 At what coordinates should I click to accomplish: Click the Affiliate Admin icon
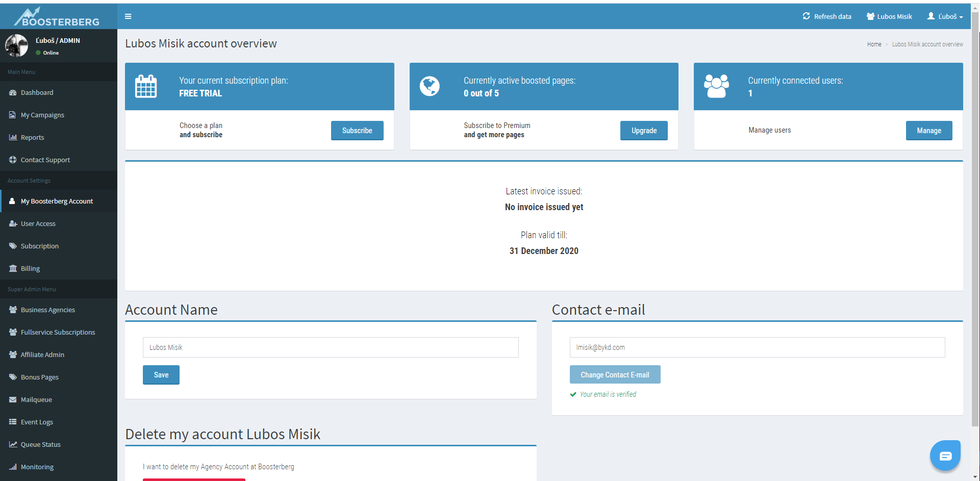click(x=13, y=355)
